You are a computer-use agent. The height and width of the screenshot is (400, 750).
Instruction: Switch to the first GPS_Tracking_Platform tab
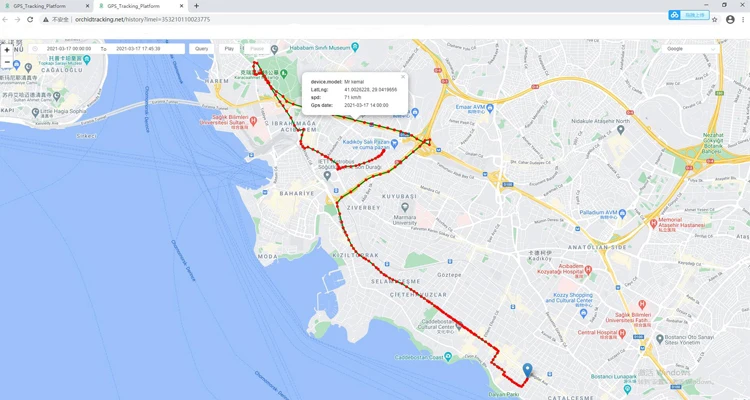tap(46, 6)
